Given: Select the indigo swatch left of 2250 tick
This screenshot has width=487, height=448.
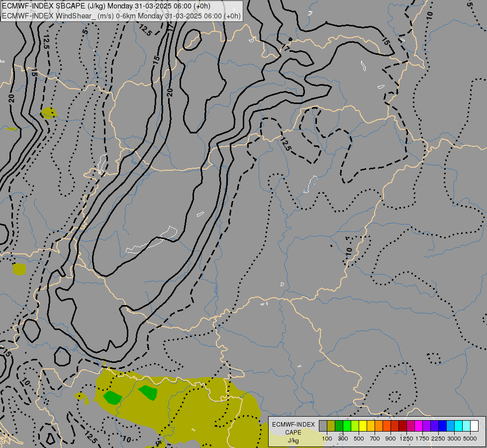Looking at the screenshot, I should coord(434,426).
